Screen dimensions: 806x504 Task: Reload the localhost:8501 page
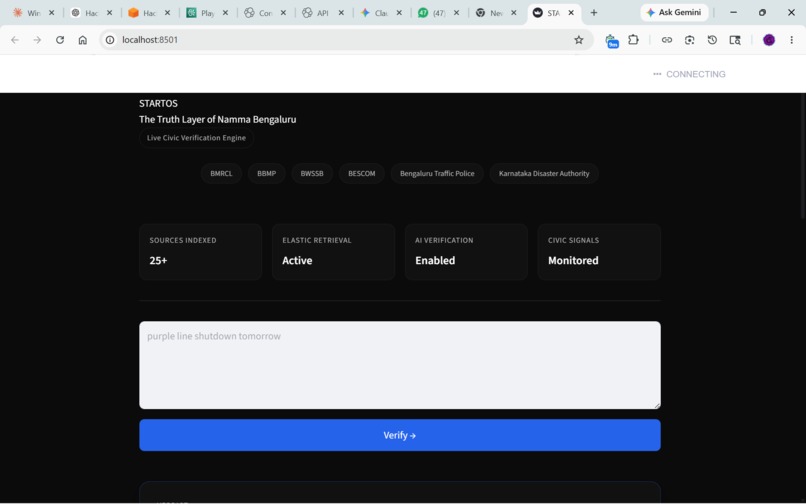[60, 40]
